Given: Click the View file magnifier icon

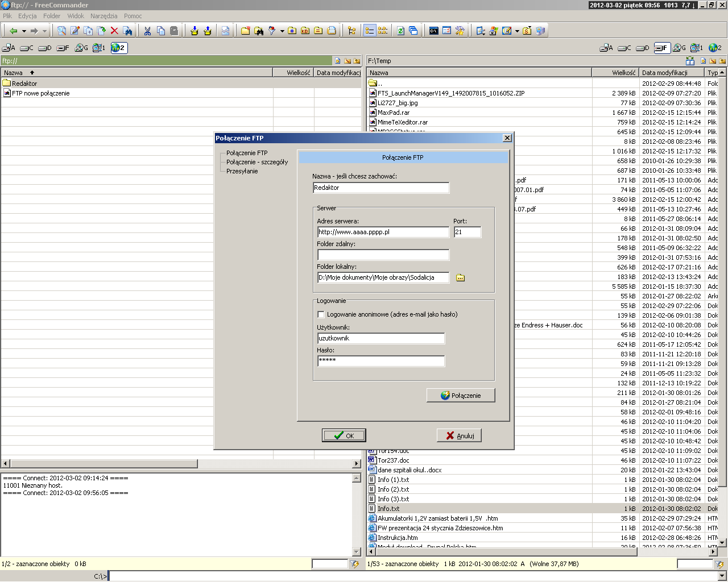Looking at the screenshot, I should 61,31.
